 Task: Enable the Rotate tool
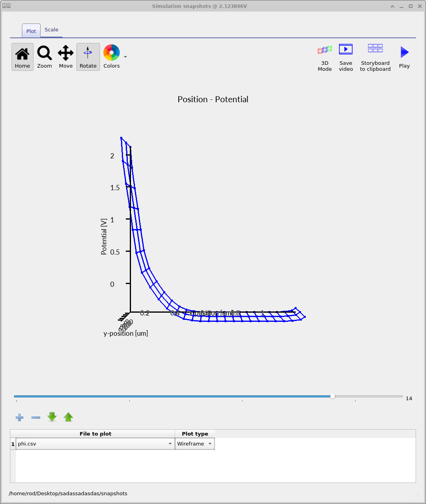click(x=88, y=56)
